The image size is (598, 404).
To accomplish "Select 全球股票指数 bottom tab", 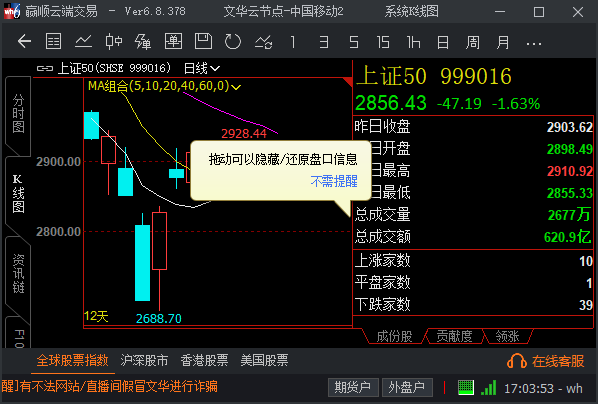I will pos(72,360).
